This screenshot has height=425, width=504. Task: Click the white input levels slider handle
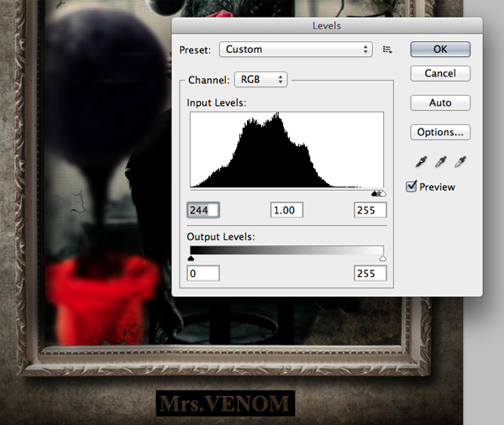(x=383, y=193)
